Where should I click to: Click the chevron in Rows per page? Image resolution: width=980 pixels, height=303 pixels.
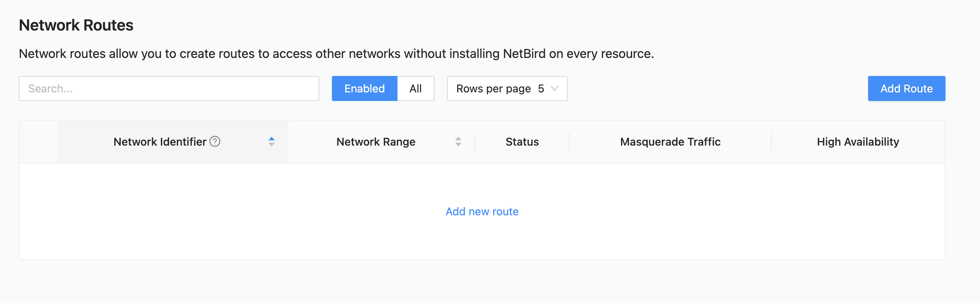(x=555, y=88)
